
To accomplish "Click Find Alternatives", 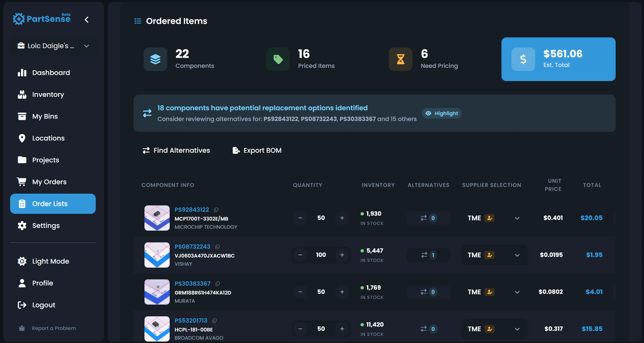I will 176,150.
